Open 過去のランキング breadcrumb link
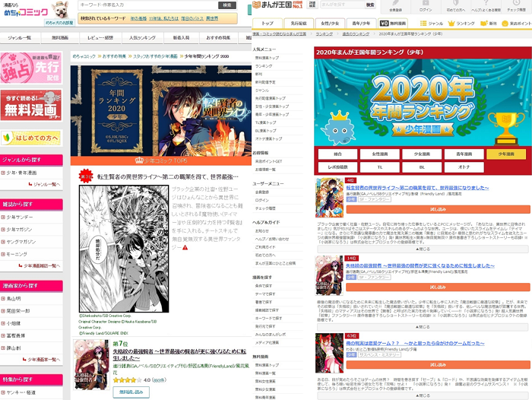The image size is (532, 400). coord(356,34)
